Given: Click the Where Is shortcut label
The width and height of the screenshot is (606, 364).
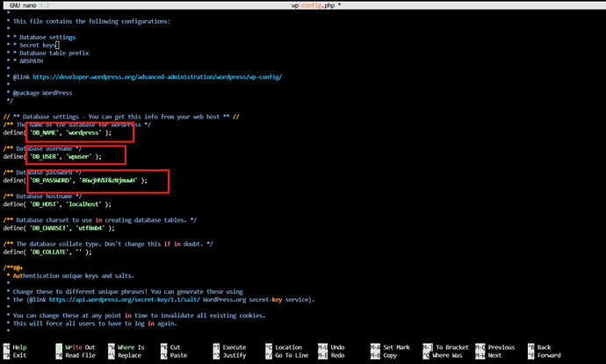Looking at the screenshot, I should 131,347.
